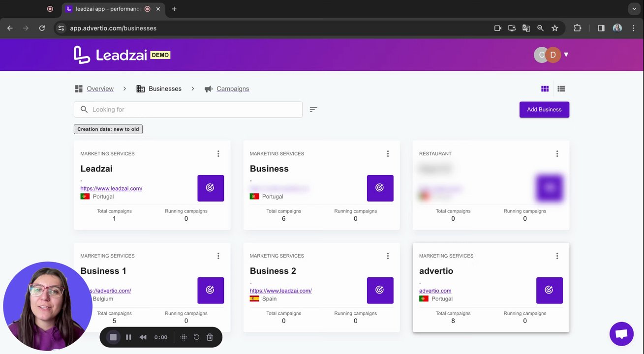The height and width of the screenshot is (354, 644).
Task: Focus the 'Looking for' search field
Action: [188, 110]
